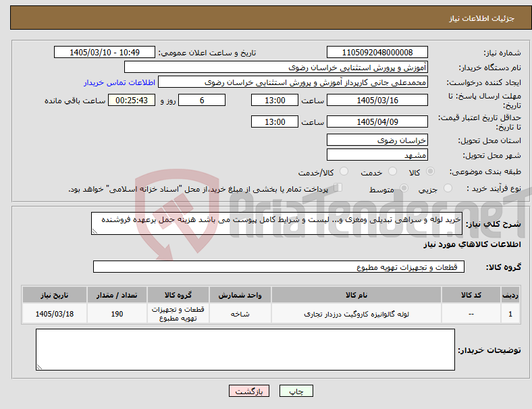
Task: Click the شرح کلی نیاز text area
Action: [x=277, y=223]
